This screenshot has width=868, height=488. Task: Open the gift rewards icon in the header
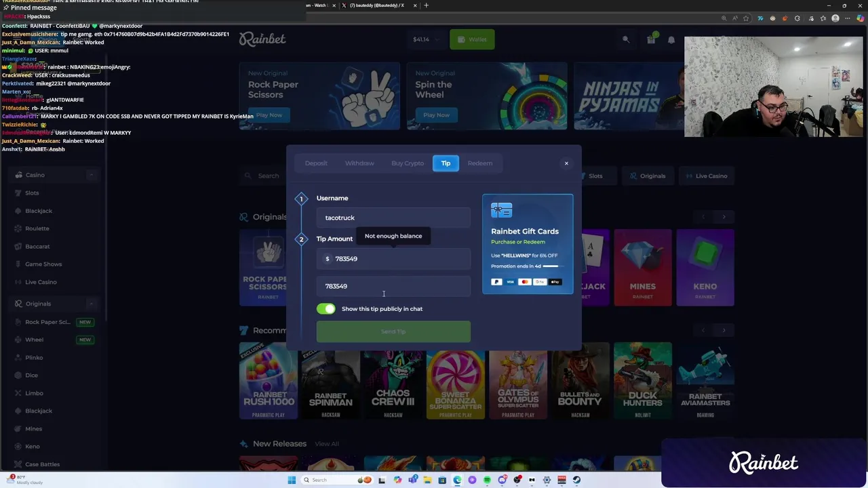(x=651, y=39)
